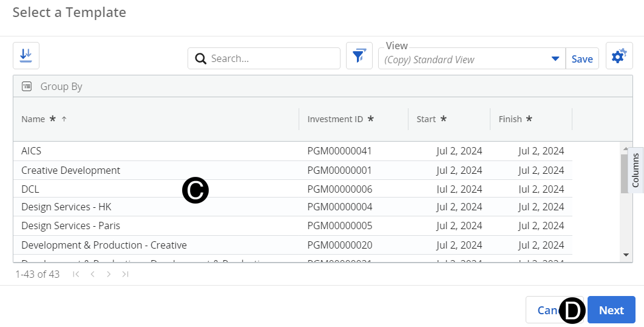Sort by the Name column header

pyautogui.click(x=33, y=119)
